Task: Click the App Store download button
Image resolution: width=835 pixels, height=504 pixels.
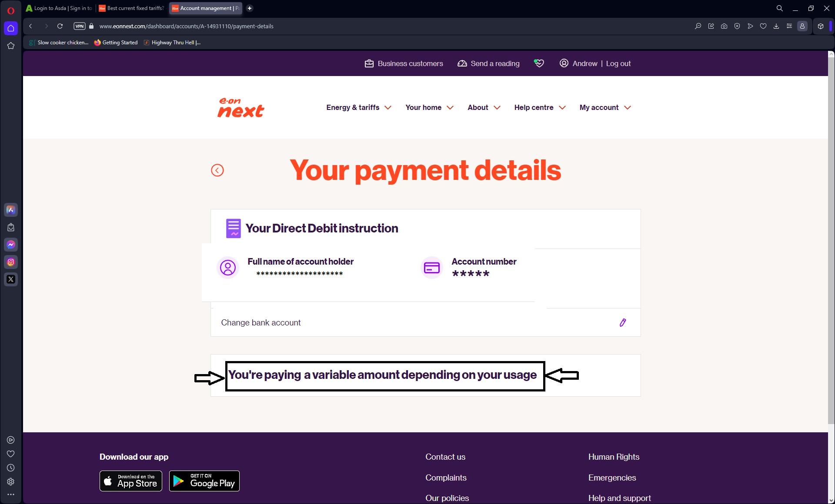Action: pos(130,481)
